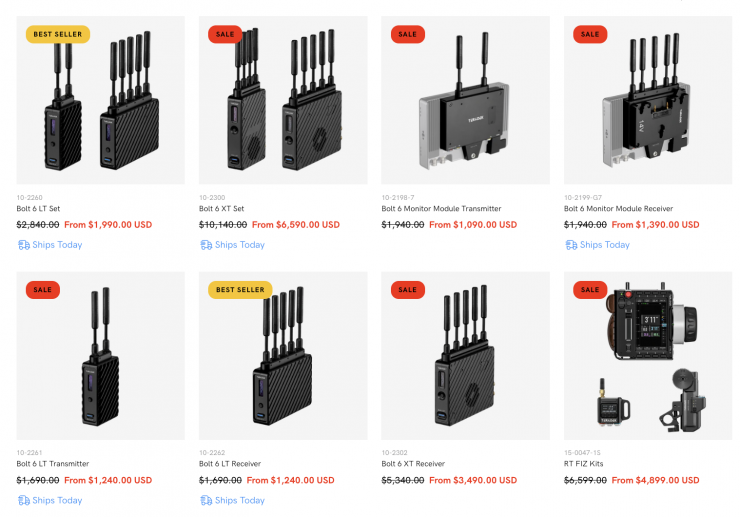
Task: Click the shipping truck icon under Bolt 6 XT Set
Action: (205, 245)
